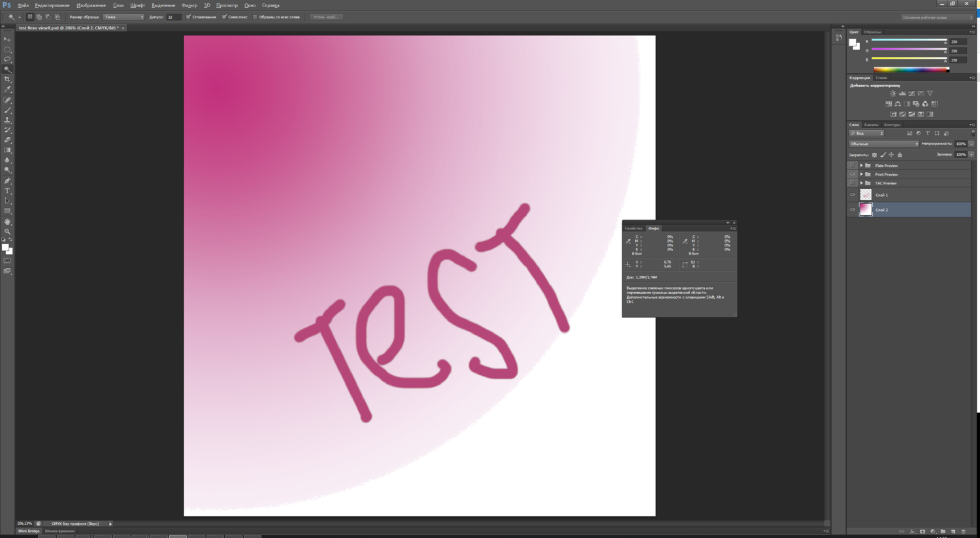The image size is (980, 538).
Task: Switch to the Каналы tab
Action: [x=870, y=124]
